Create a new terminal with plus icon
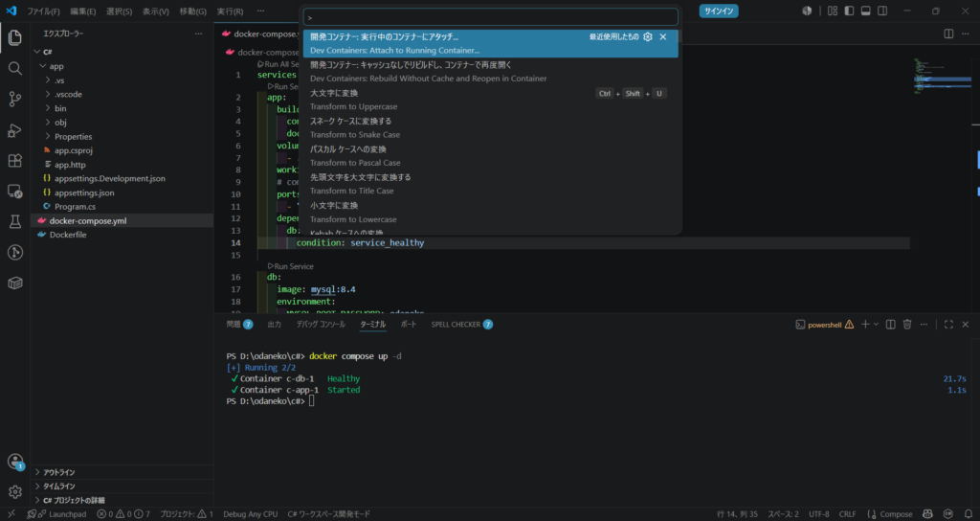 (865, 324)
